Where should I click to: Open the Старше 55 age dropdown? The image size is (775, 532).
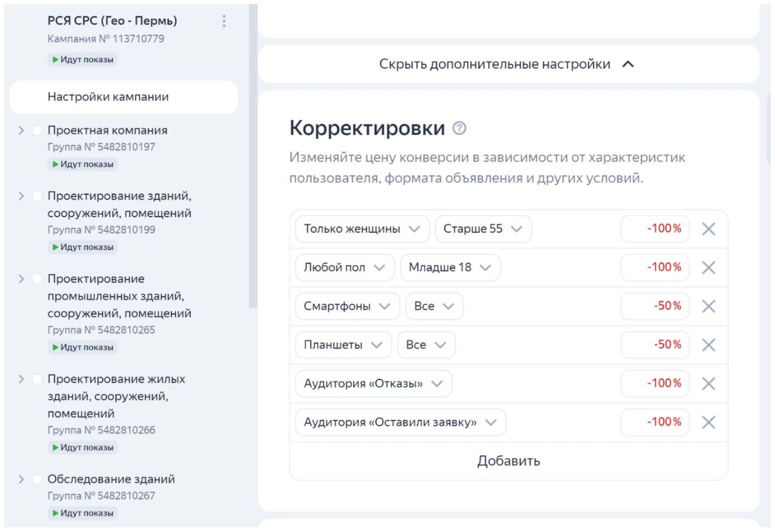tap(483, 229)
